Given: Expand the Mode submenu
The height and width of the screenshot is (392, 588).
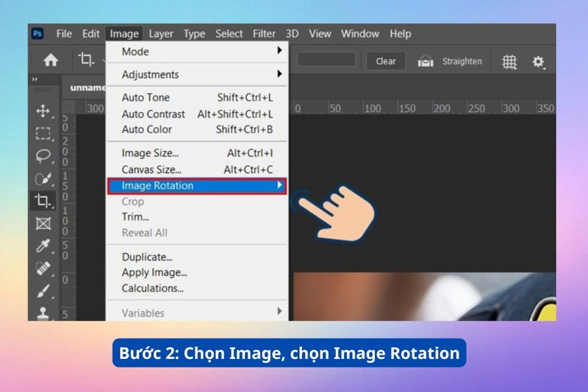Looking at the screenshot, I should pyautogui.click(x=197, y=51).
